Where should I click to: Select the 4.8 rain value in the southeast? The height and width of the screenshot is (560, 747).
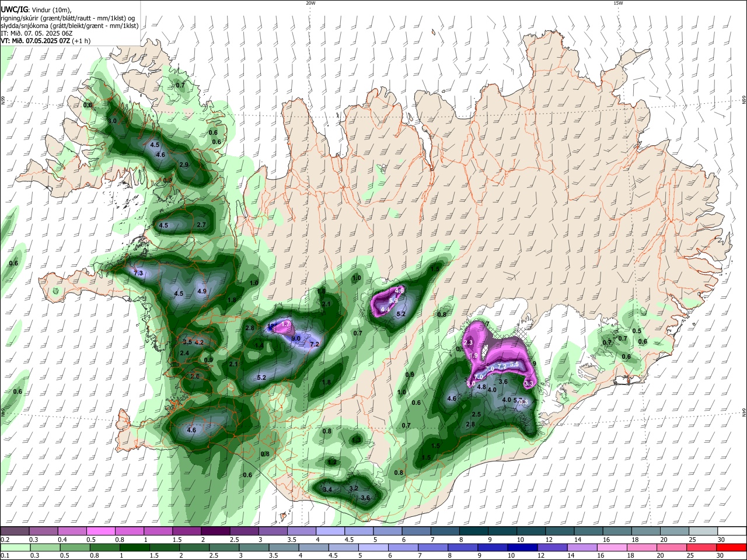click(481, 386)
